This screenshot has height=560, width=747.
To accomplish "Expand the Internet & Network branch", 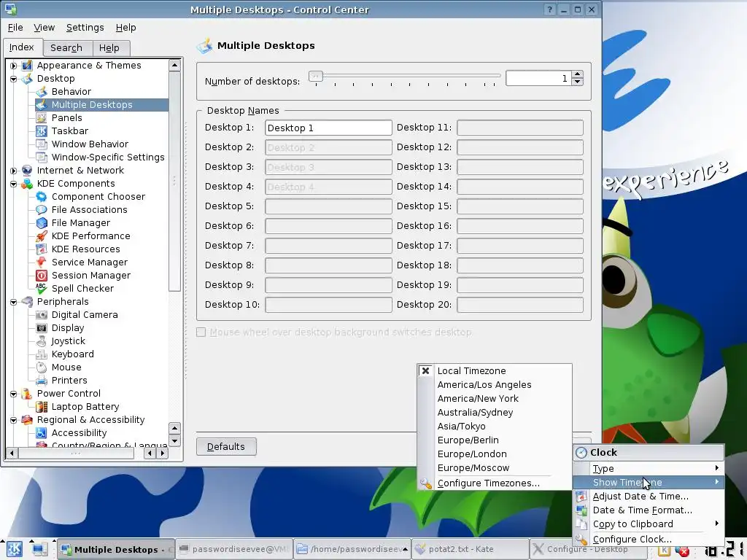I will pos(13,171).
